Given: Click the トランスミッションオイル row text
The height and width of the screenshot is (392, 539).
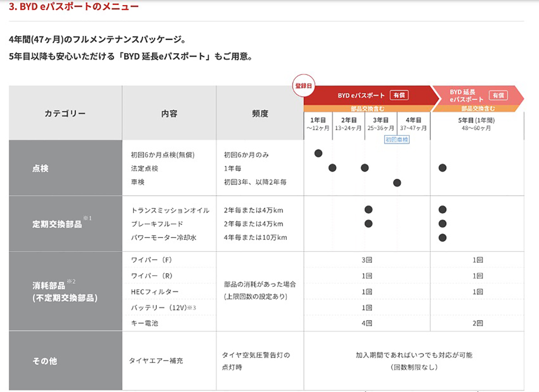Looking at the screenshot, I should 170,210.
